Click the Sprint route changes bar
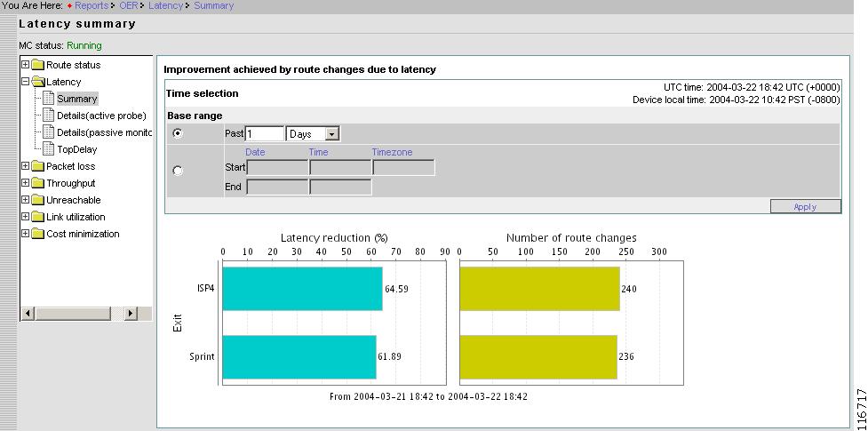Viewport: 868px width, 431px height. (538, 356)
